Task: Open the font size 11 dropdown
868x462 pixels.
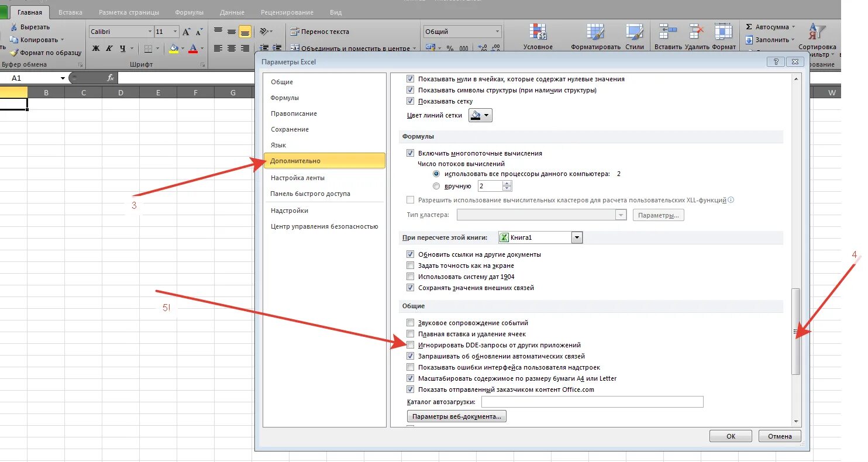Action: coord(175,32)
